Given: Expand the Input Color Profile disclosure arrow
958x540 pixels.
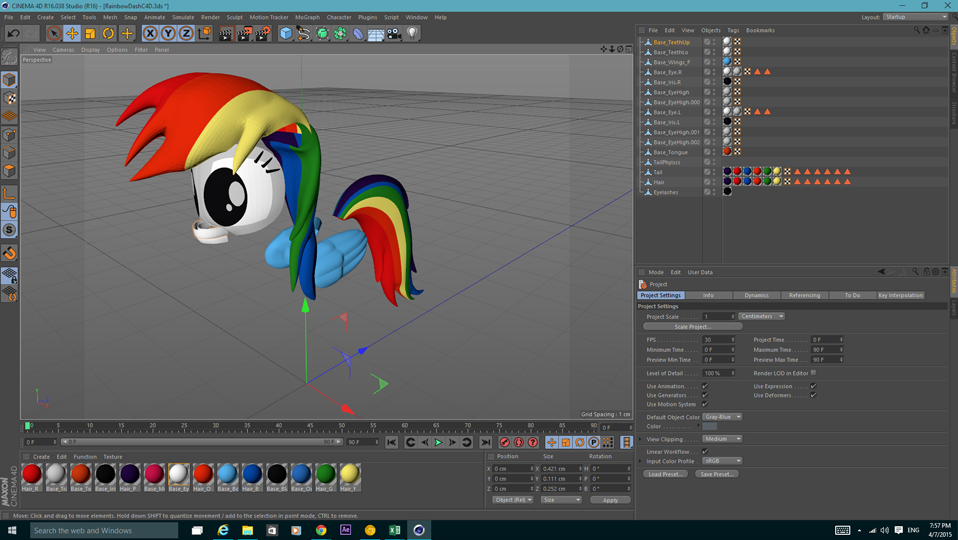Looking at the screenshot, I should click(640, 461).
